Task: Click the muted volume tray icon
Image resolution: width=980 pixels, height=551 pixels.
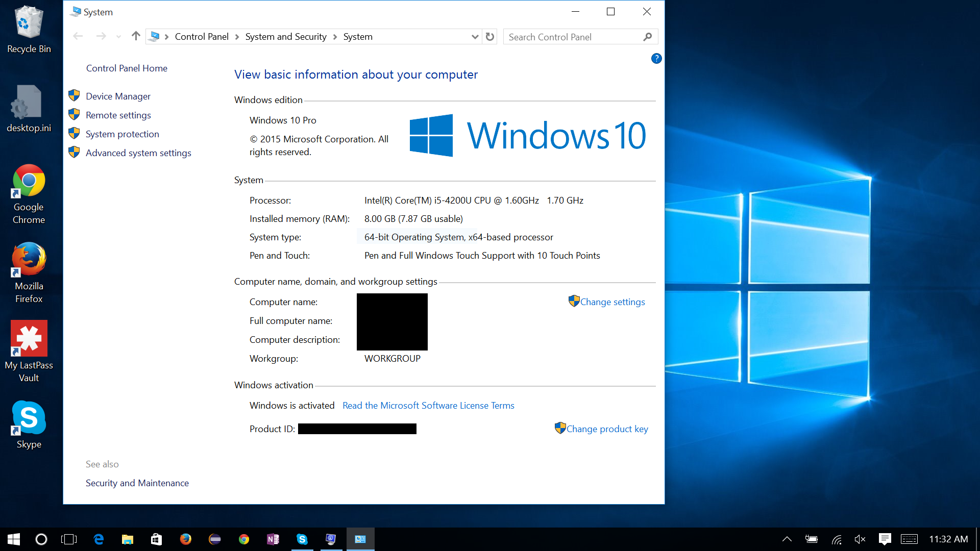Action: [860, 539]
